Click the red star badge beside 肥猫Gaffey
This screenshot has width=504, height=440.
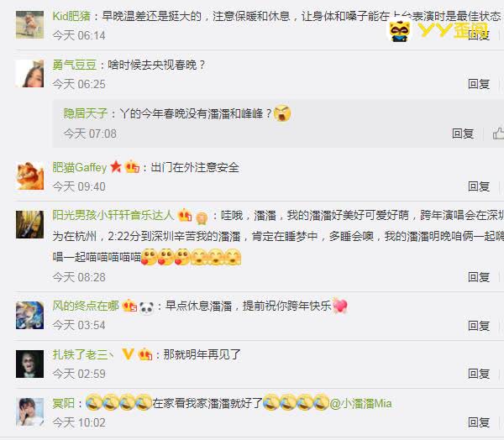(116, 167)
